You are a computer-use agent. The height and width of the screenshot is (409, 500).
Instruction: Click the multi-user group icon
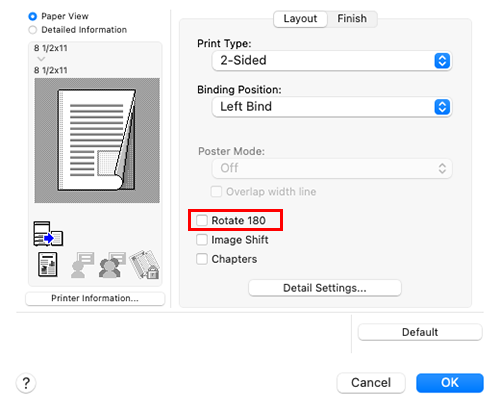[112, 265]
